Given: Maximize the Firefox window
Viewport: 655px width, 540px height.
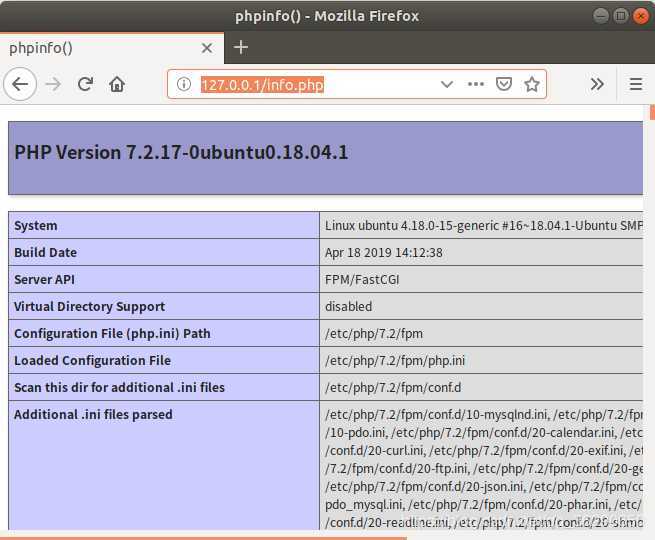Looking at the screenshot, I should click(x=621, y=16).
